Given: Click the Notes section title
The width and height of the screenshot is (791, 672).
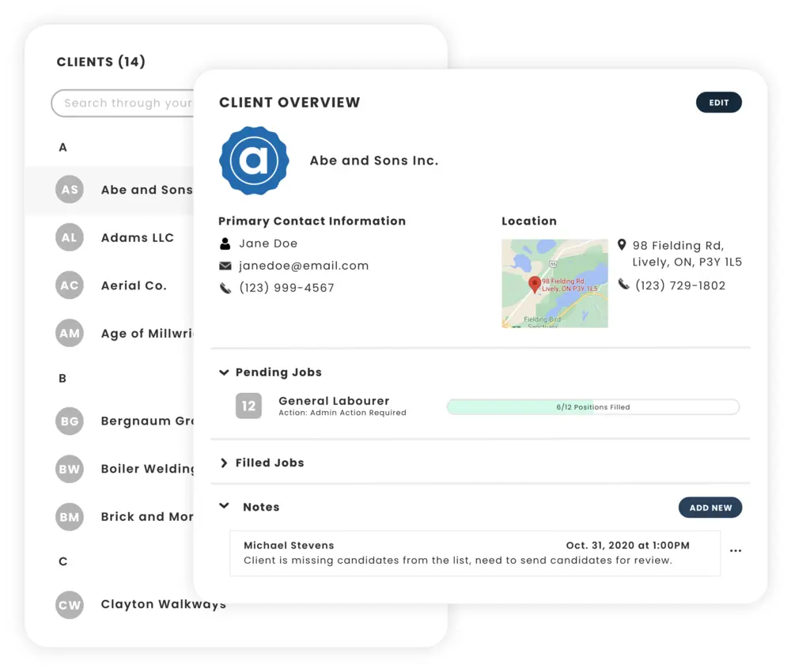Looking at the screenshot, I should click(x=261, y=507).
